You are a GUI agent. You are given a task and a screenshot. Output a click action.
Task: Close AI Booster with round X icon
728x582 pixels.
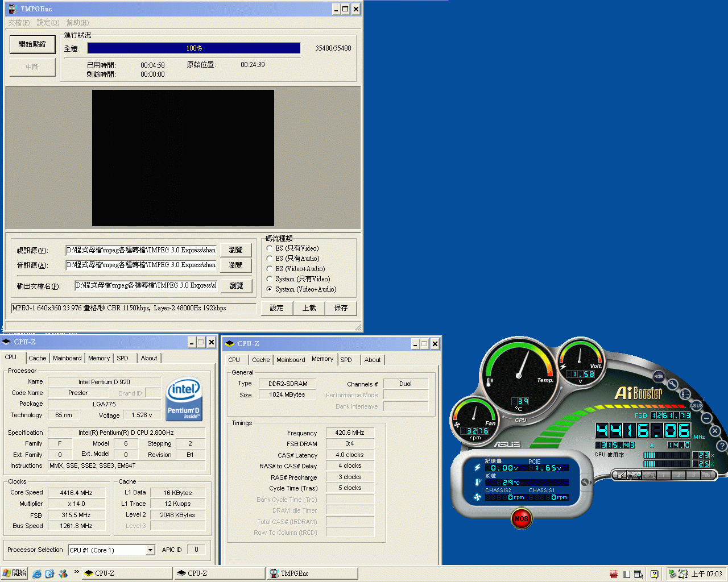[x=715, y=431]
